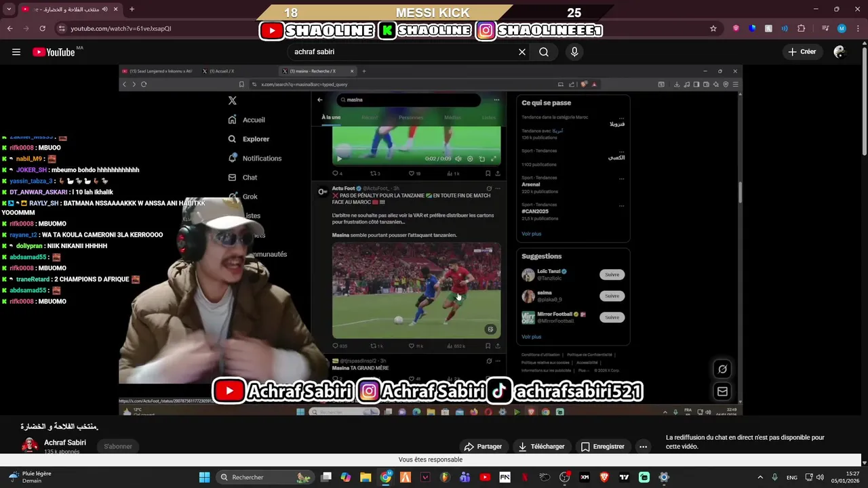
Task: Click the YouTube search magnifier button
Action: pyautogui.click(x=544, y=52)
